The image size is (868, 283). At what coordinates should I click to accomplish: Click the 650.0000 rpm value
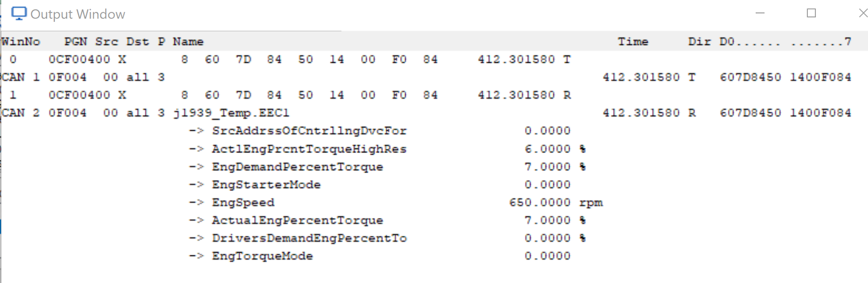coord(556,203)
